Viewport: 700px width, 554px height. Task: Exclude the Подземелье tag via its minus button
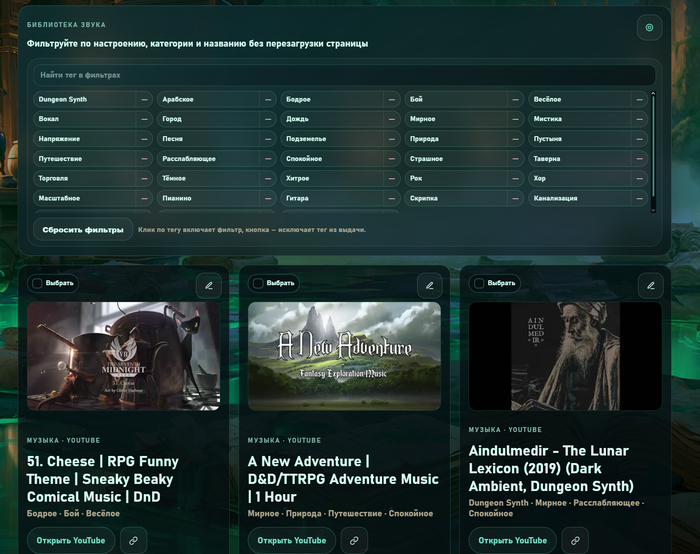392,139
